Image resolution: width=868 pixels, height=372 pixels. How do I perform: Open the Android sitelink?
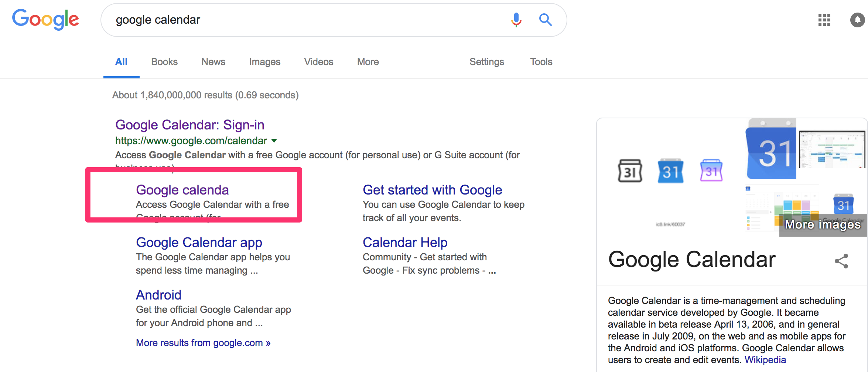coord(158,295)
